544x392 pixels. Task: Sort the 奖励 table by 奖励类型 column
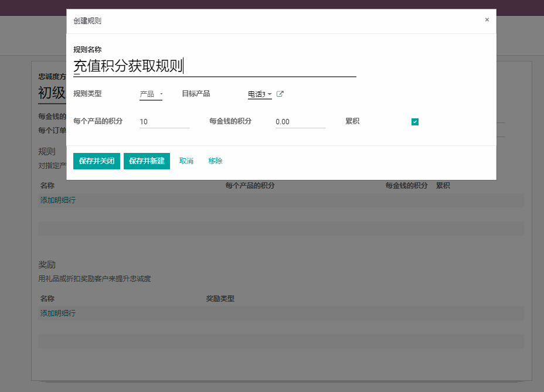(x=220, y=299)
